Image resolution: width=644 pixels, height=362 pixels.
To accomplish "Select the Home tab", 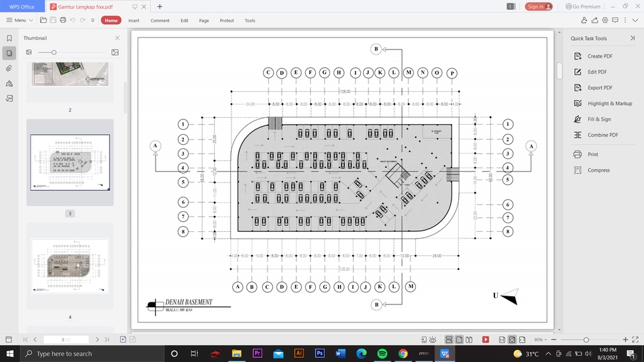I will click(x=111, y=20).
